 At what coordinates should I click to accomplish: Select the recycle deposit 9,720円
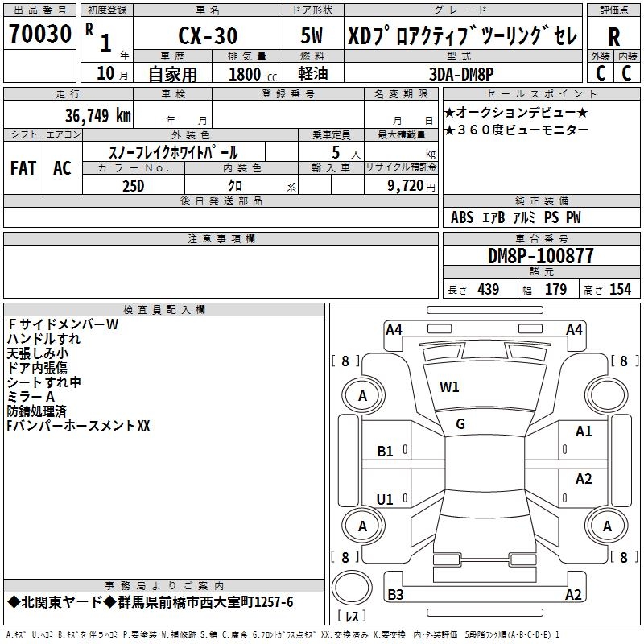411,186
